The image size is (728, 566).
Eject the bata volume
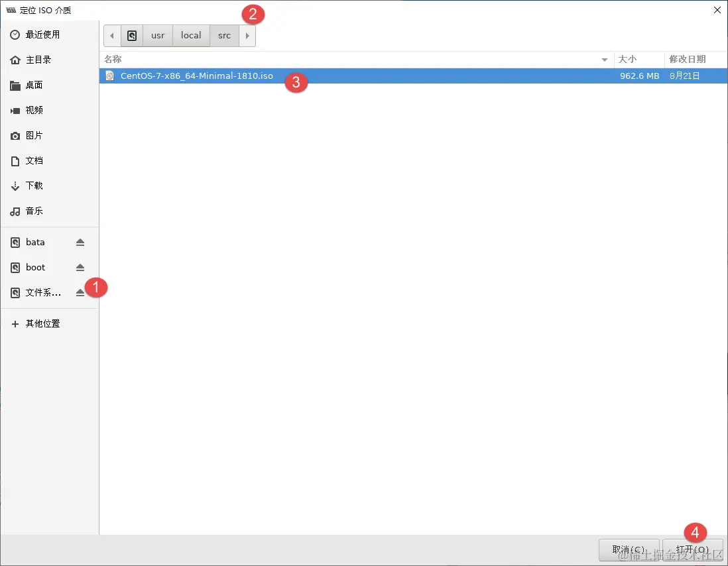pos(80,242)
